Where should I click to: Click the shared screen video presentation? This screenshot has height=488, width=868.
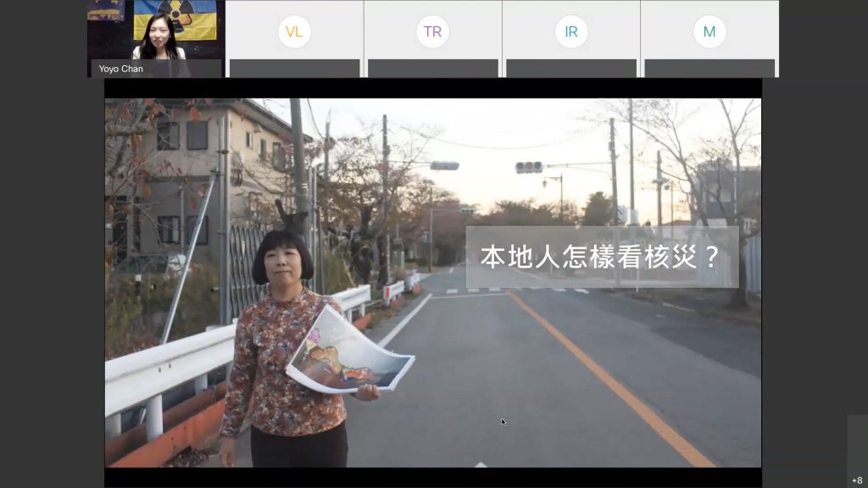[433, 283]
